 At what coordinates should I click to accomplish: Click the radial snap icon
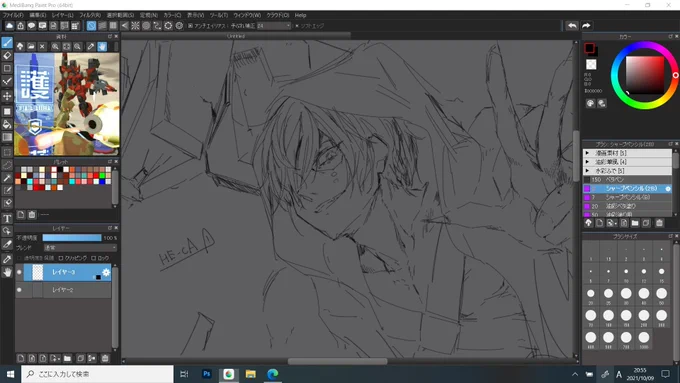(135, 26)
